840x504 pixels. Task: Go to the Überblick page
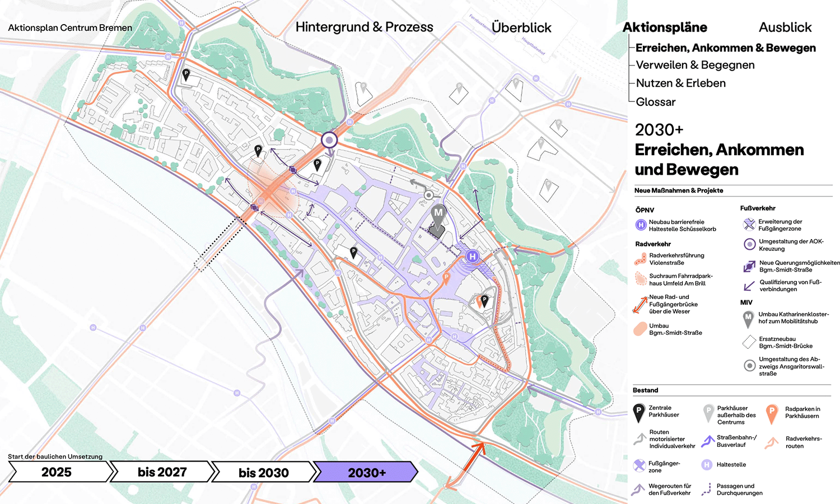(521, 27)
